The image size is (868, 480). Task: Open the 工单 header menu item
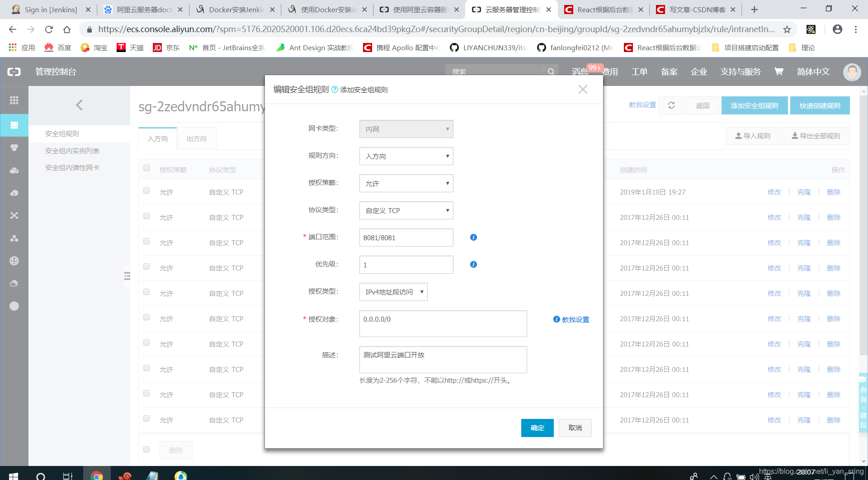coord(639,71)
